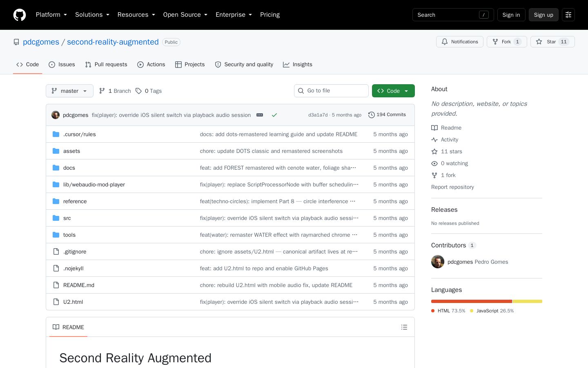Click the fork icon next to 1 fork
588x368 pixels.
434,175
